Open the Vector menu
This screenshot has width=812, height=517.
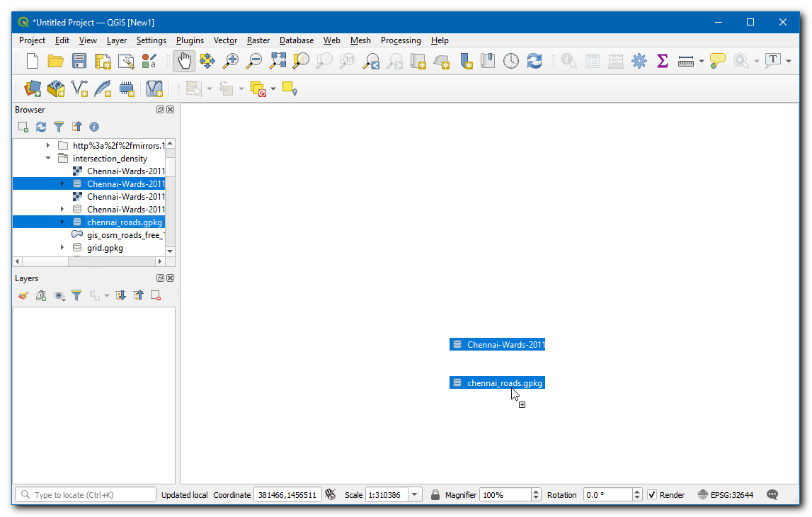[x=225, y=40]
